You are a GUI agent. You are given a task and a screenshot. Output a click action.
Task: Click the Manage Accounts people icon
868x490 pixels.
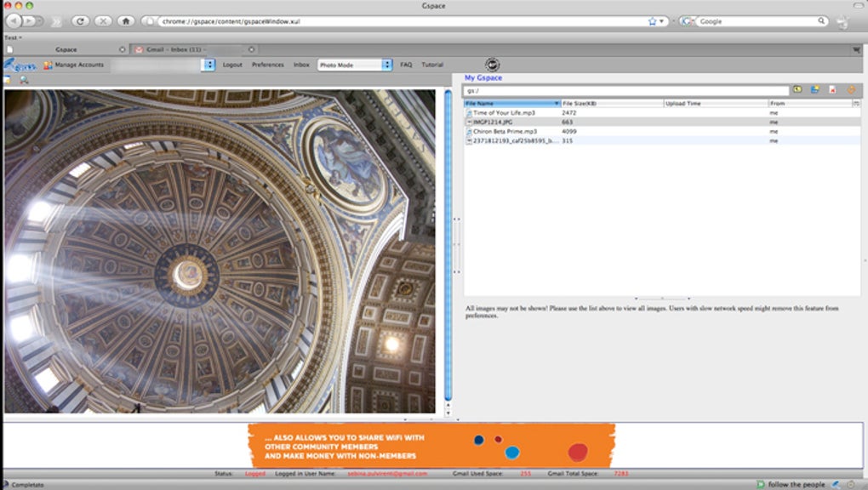[x=48, y=65]
